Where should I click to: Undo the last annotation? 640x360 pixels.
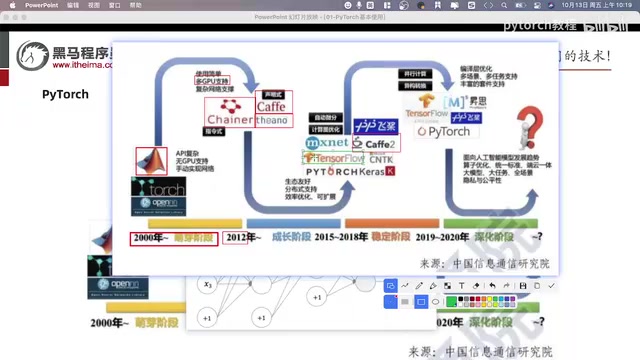click(493, 286)
